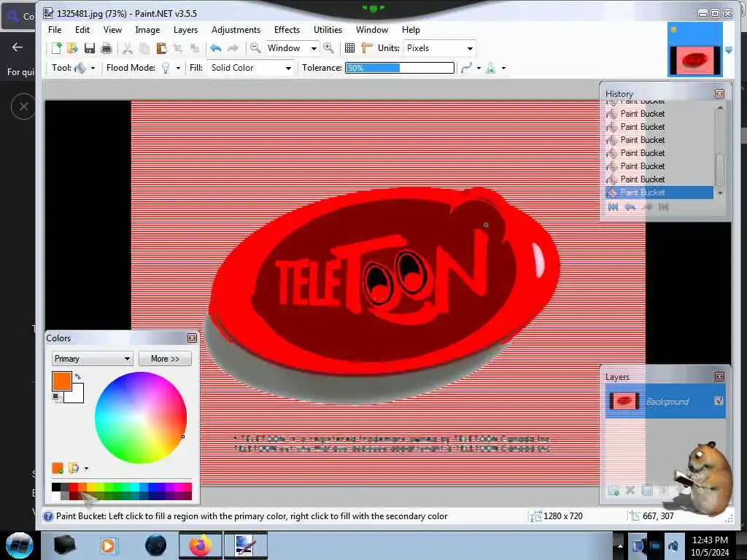Open the Utilities menu
The width and height of the screenshot is (747, 560).
click(x=328, y=29)
